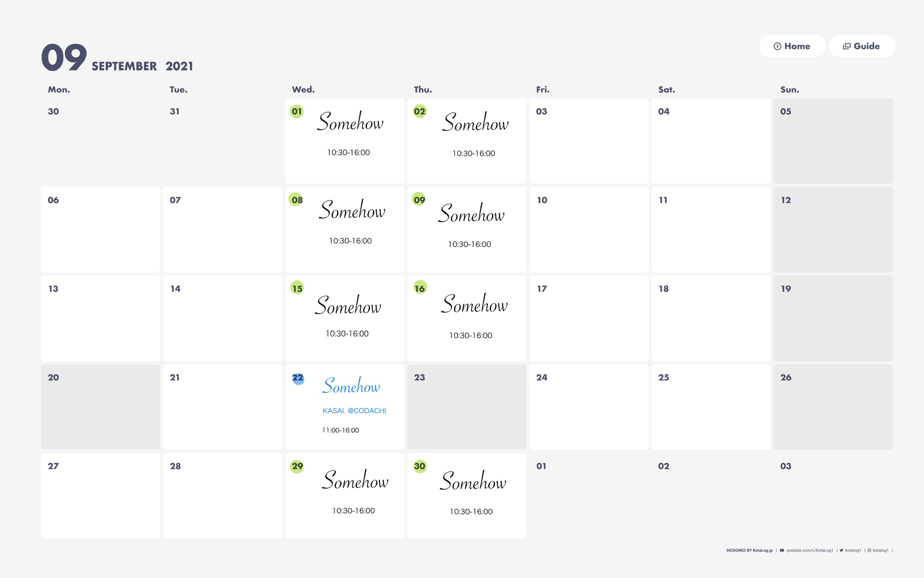
Task: Click the 11:00-16:00 time entry
Action: 341,430
